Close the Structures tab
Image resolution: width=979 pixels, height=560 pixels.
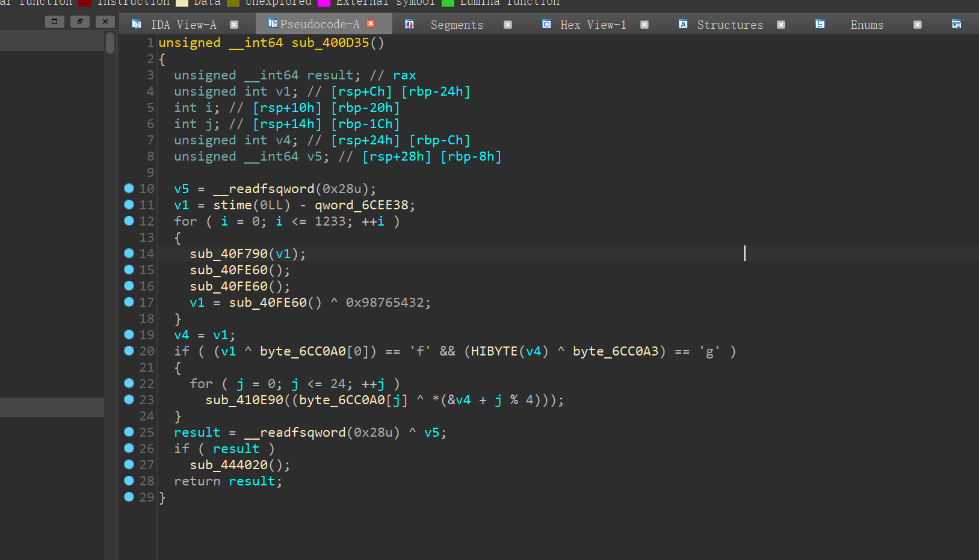coord(780,25)
